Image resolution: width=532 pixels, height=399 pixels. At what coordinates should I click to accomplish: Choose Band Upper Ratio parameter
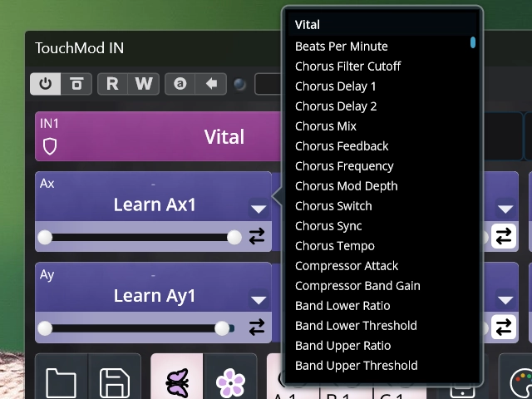tap(382, 346)
